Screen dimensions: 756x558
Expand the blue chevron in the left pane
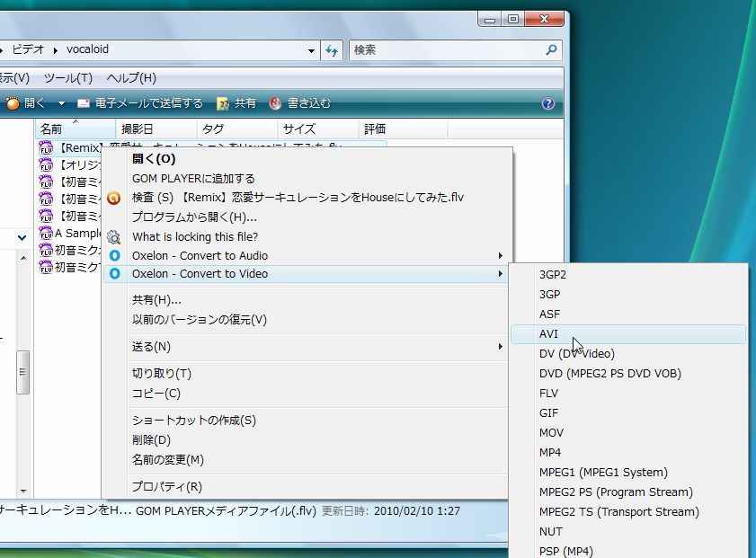coord(22,237)
